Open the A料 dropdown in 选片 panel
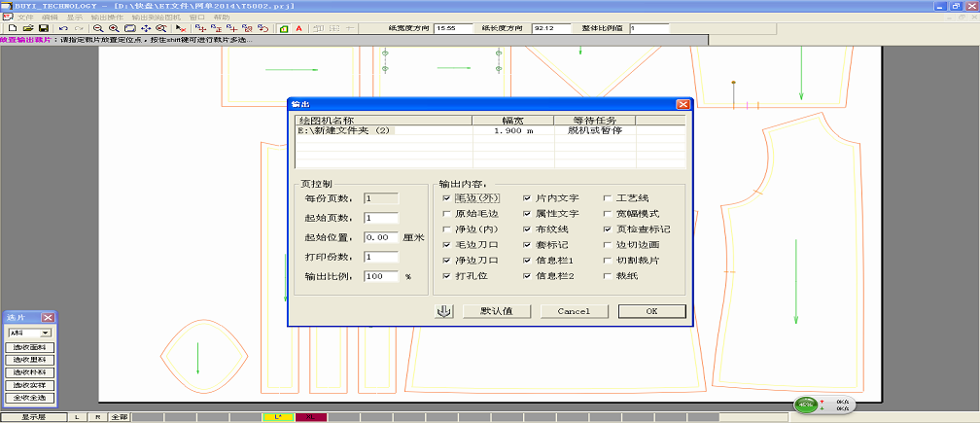The width and height of the screenshot is (980, 423). coord(45,334)
